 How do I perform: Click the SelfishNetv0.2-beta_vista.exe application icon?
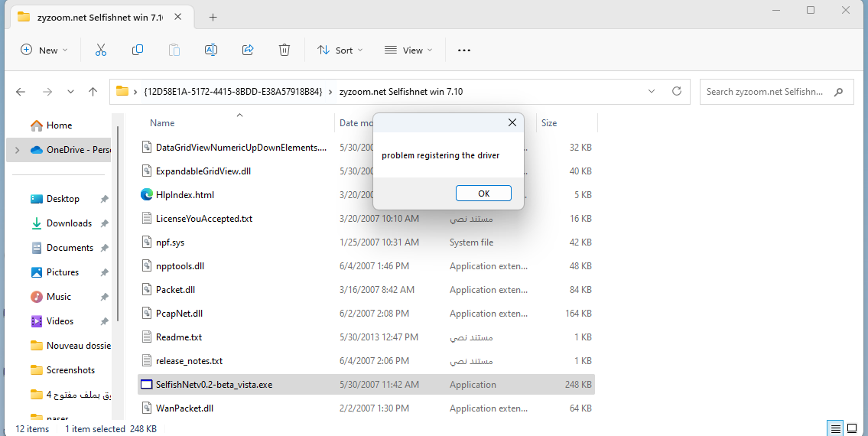coord(147,385)
